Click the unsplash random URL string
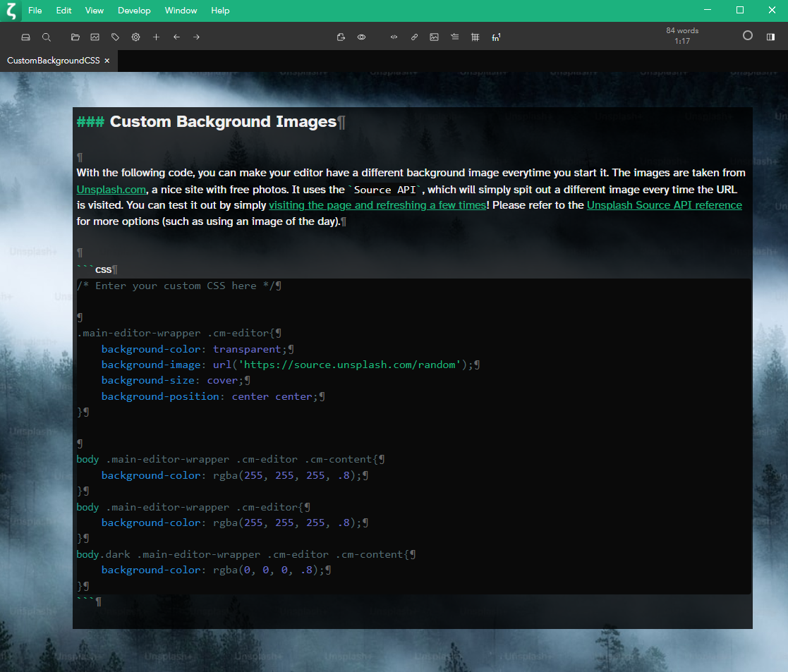Image resolution: width=788 pixels, height=672 pixels. pos(350,365)
